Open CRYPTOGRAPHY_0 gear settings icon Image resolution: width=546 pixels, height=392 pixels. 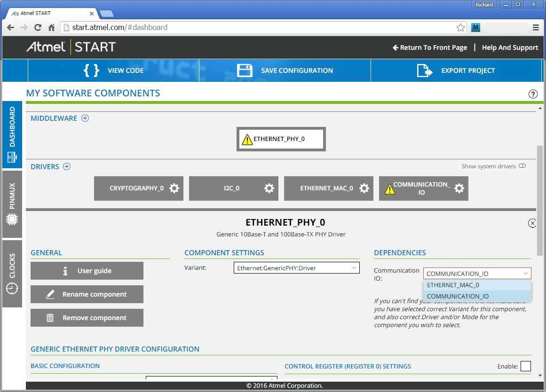174,188
